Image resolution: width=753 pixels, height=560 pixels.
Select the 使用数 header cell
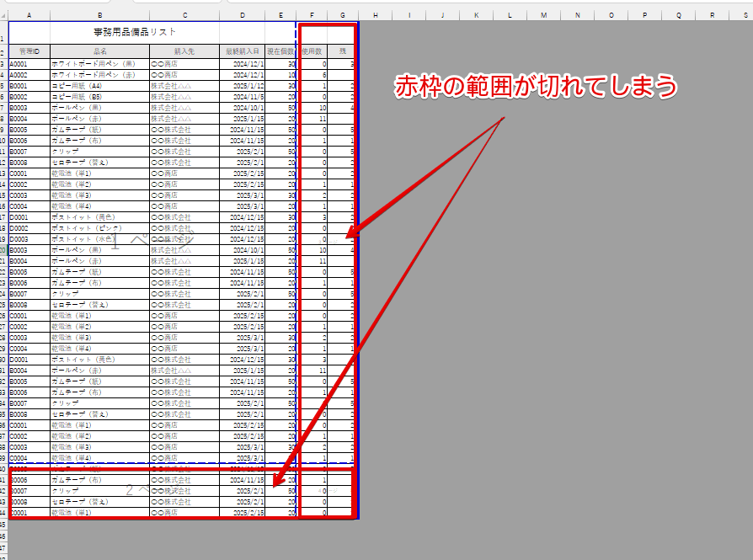click(312, 52)
